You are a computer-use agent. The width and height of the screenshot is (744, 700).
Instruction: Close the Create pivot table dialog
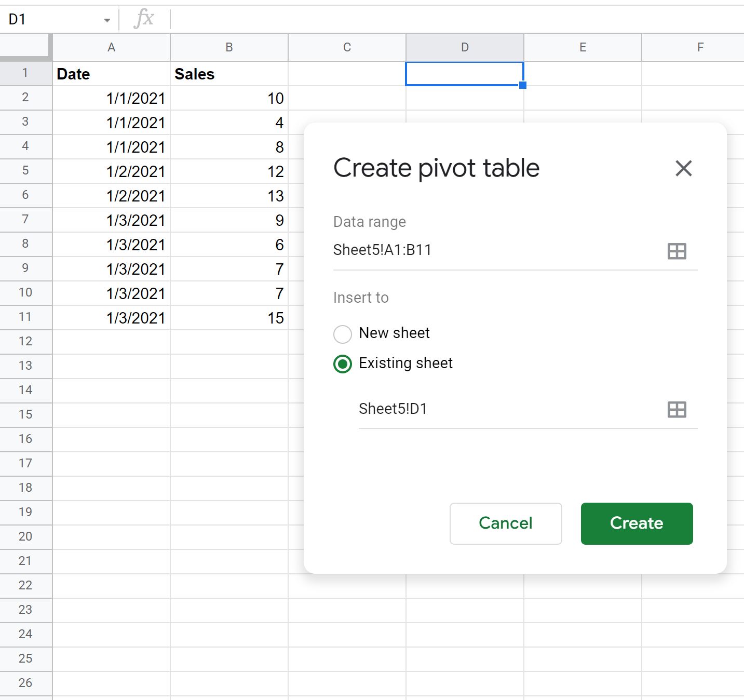click(x=683, y=168)
